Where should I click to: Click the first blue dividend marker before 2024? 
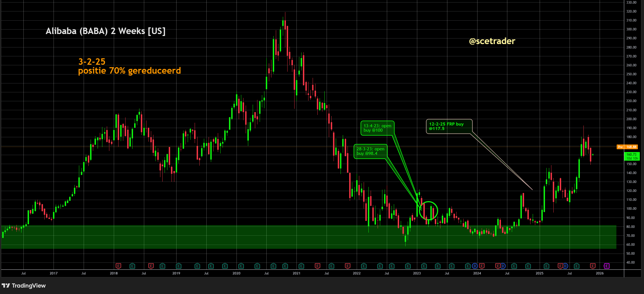coord(475,266)
